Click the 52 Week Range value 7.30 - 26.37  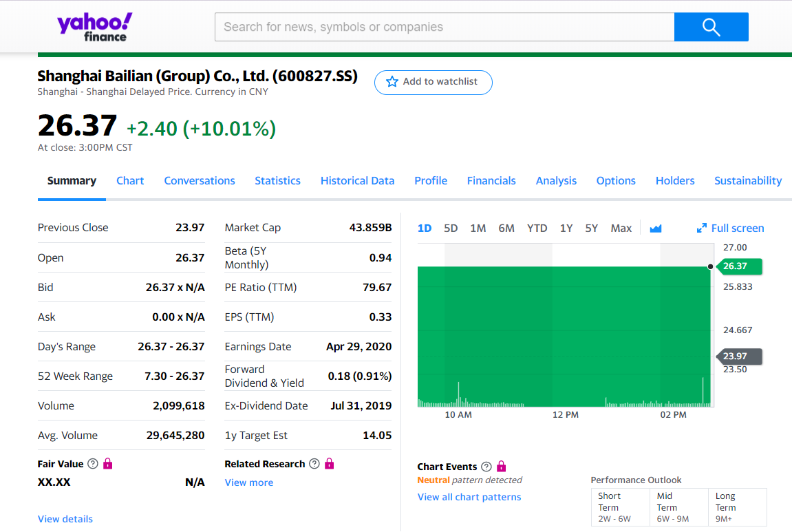pyautogui.click(x=174, y=376)
